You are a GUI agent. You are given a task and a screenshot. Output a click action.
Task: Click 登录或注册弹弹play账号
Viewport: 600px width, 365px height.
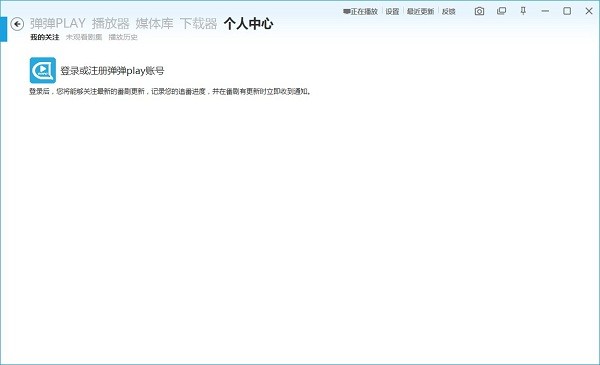tap(112, 71)
